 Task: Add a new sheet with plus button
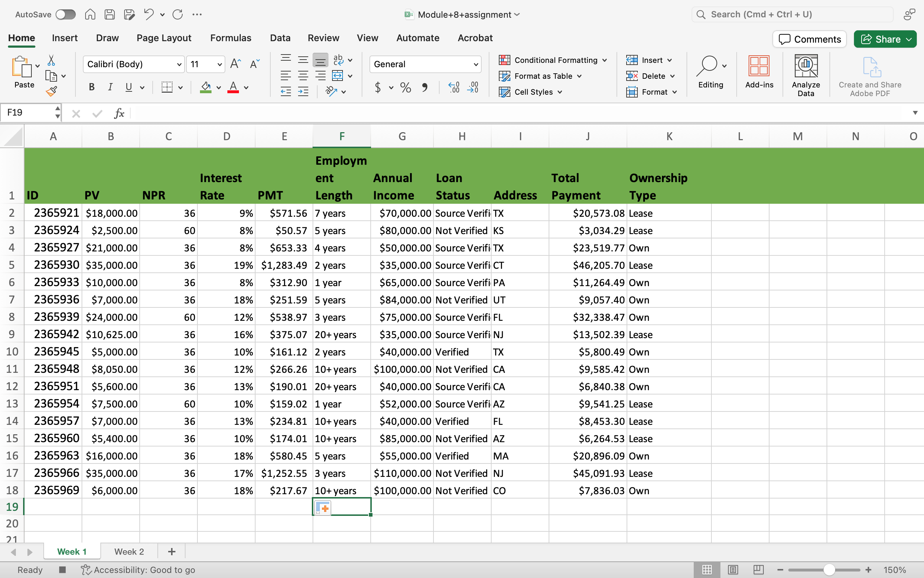pos(171,552)
